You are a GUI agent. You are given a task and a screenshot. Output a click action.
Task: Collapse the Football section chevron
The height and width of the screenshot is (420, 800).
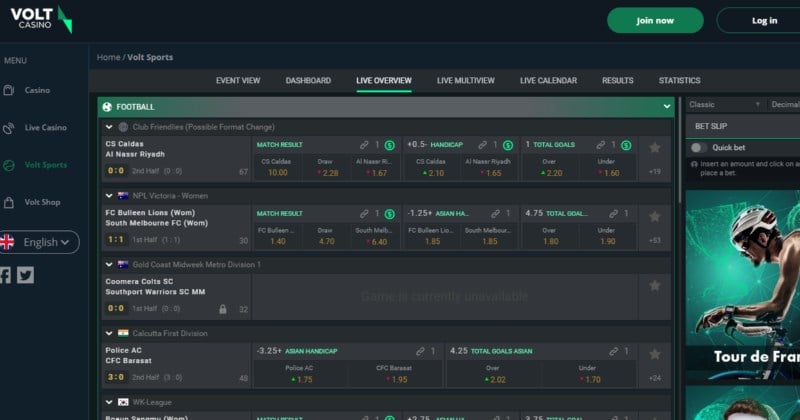pos(667,107)
